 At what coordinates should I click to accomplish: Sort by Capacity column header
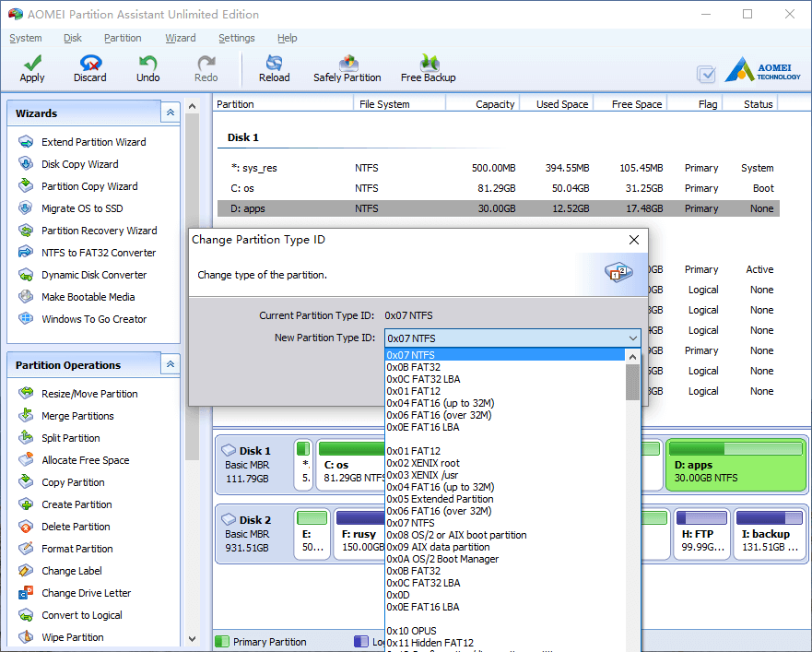(483, 103)
